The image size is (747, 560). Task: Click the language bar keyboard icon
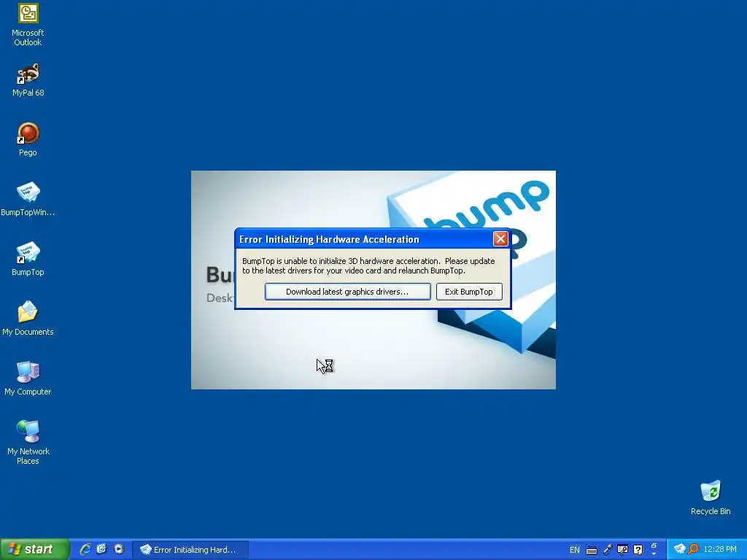tap(592, 551)
